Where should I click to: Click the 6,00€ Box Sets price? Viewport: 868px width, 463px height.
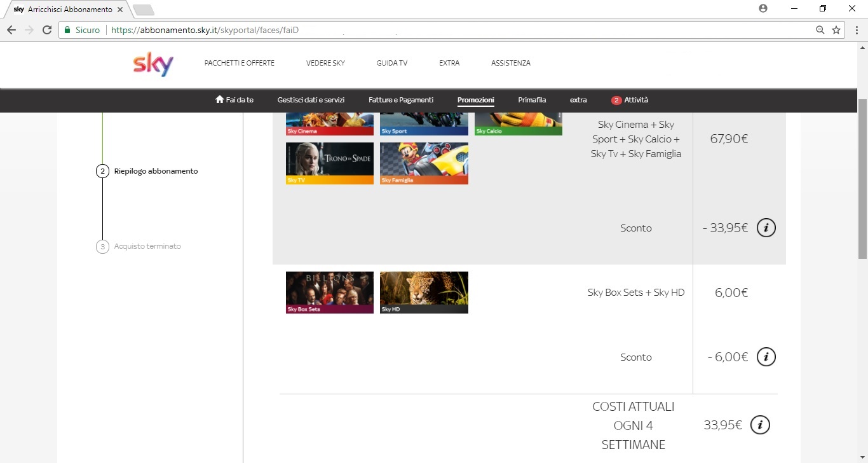click(731, 293)
